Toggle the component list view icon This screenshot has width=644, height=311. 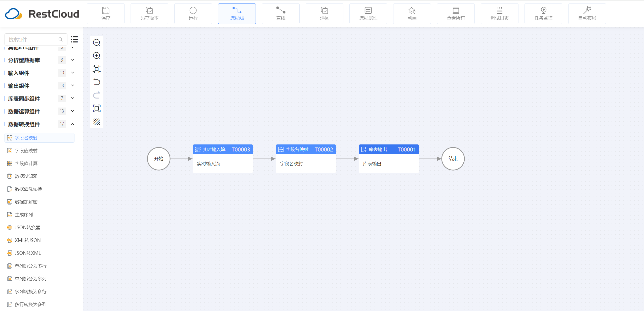pyautogui.click(x=74, y=39)
